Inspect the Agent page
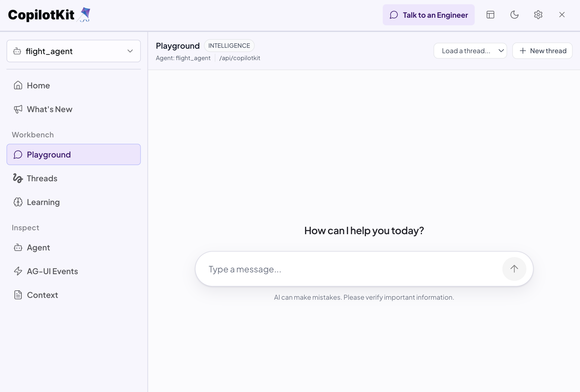This screenshot has width=580, height=392. (74, 247)
